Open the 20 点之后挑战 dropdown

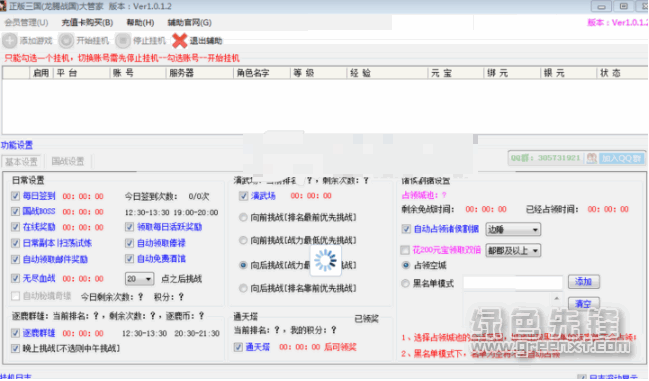pos(139,279)
